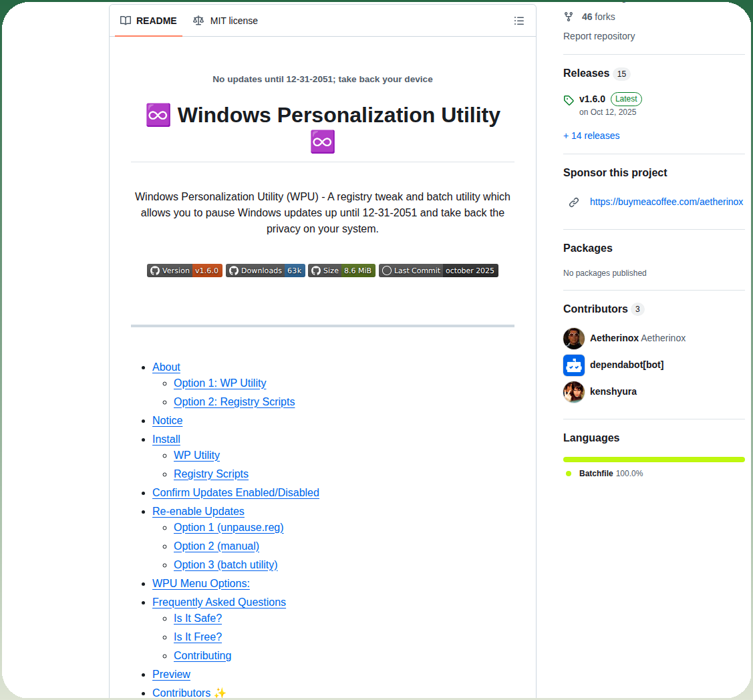
Task: Click Report repository link
Action: click(x=599, y=37)
